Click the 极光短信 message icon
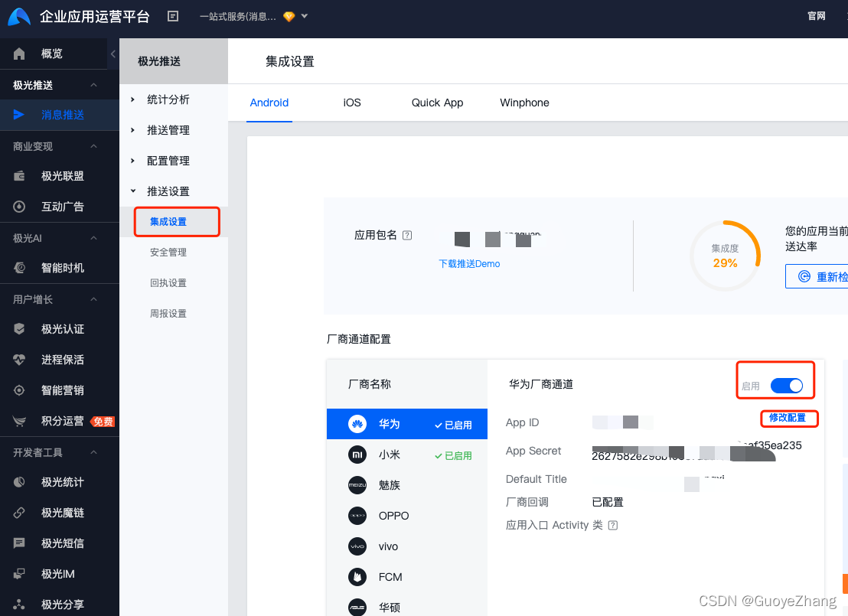This screenshot has width=848, height=616. [19, 543]
